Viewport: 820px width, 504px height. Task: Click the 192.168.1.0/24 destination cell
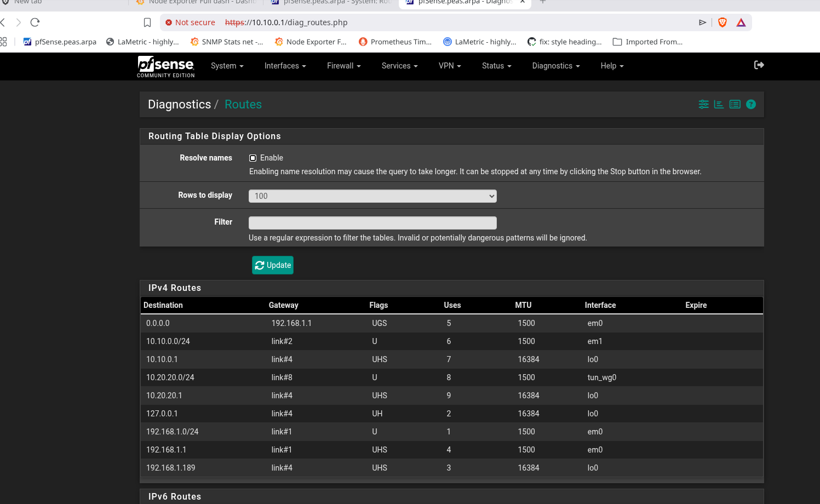(x=173, y=432)
